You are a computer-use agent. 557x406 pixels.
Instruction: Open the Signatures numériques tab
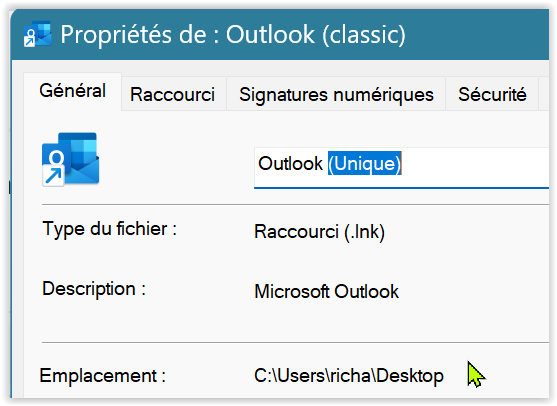336,94
